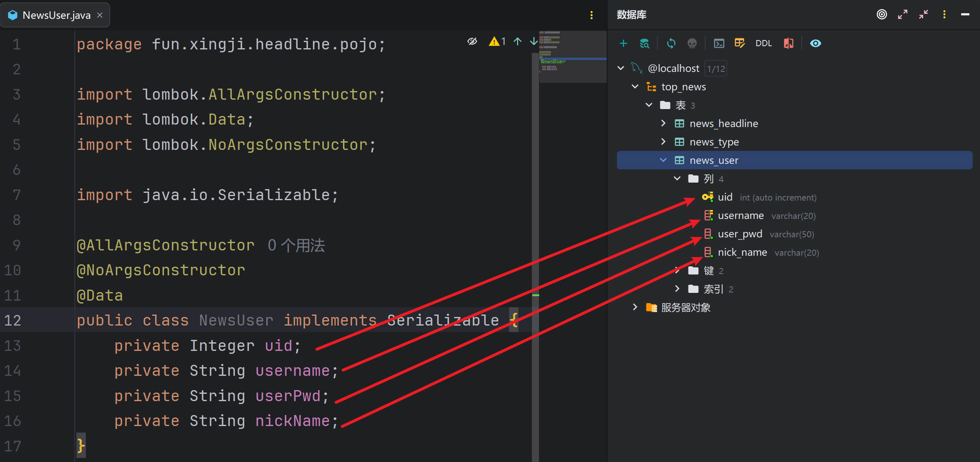Click the edit data table icon

click(740, 43)
